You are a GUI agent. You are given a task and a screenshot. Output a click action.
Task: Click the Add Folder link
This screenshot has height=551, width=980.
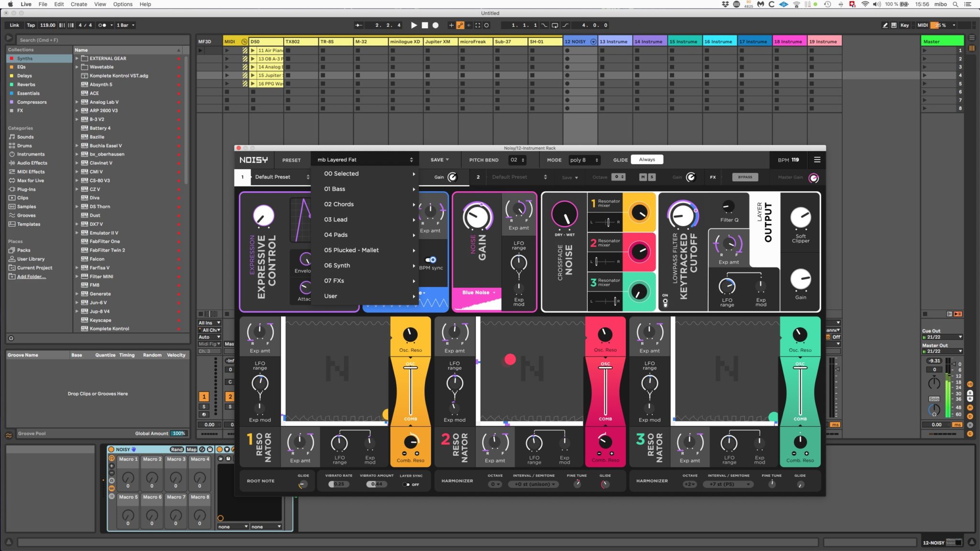point(32,277)
